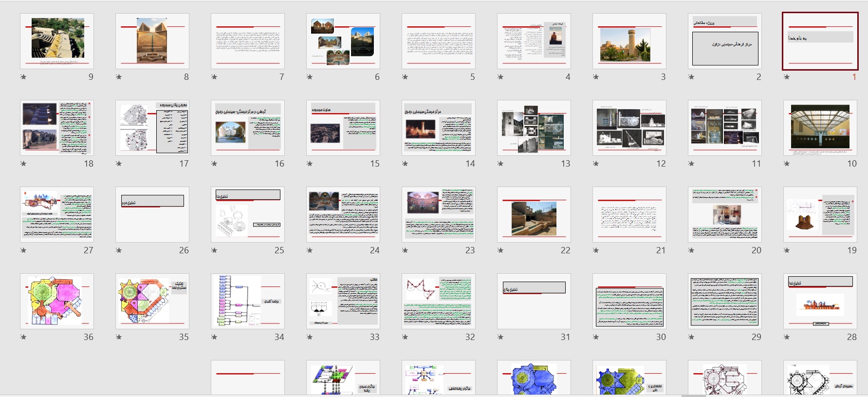Select slide 28 with the elevation drawing
Screen dimensions: 868x397
pos(820,301)
